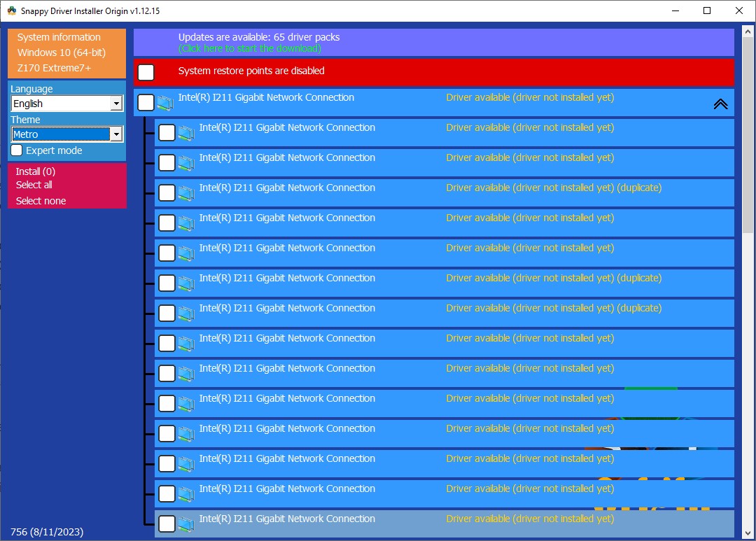Click the network icon of the first child Intel I211 entry

click(x=186, y=132)
